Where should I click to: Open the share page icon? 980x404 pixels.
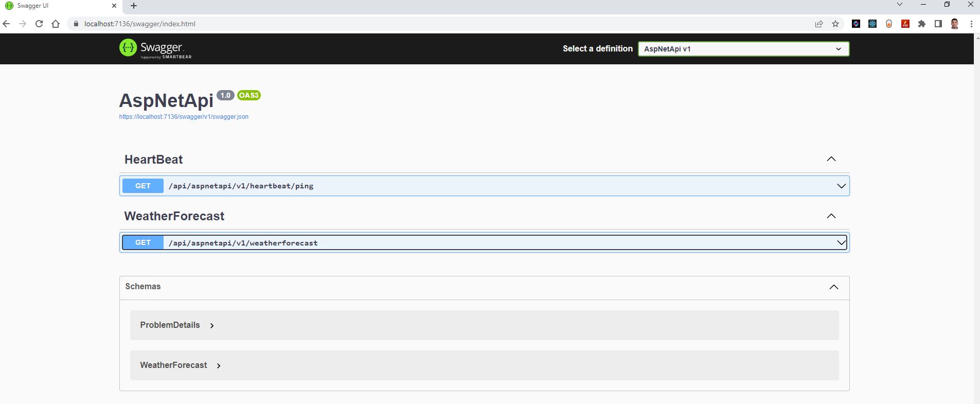819,24
